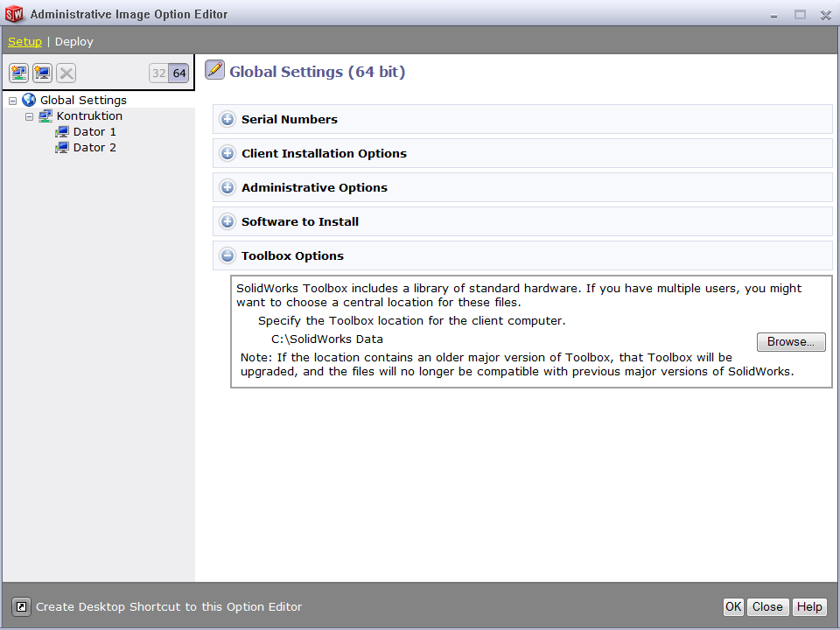Click the pencil edit icon beside Global Settings title

point(215,70)
